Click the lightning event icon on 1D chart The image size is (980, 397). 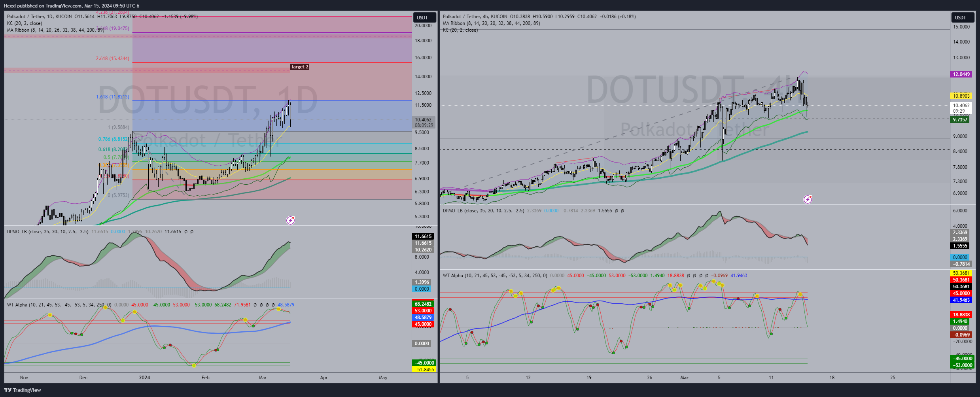click(x=291, y=220)
